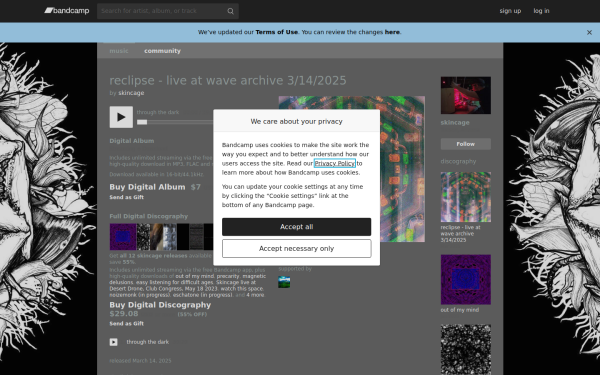Open the supporter avatar under supported by
The image size is (600, 375).
coord(284,282)
